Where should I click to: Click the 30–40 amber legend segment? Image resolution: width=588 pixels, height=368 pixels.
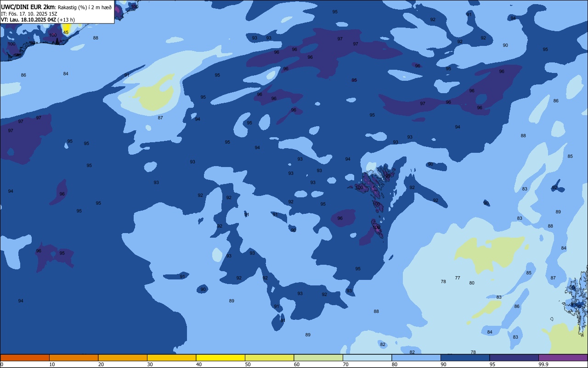(171, 357)
